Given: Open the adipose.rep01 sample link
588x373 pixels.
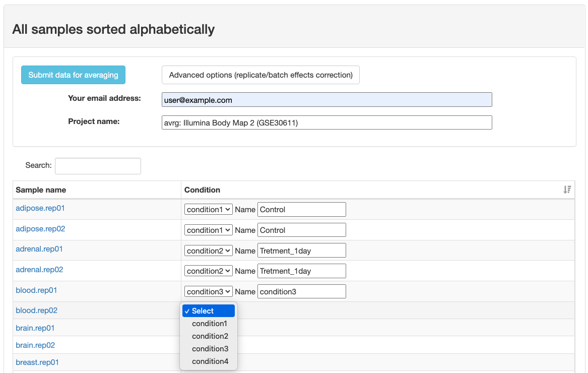Looking at the screenshot, I should pyautogui.click(x=40, y=208).
